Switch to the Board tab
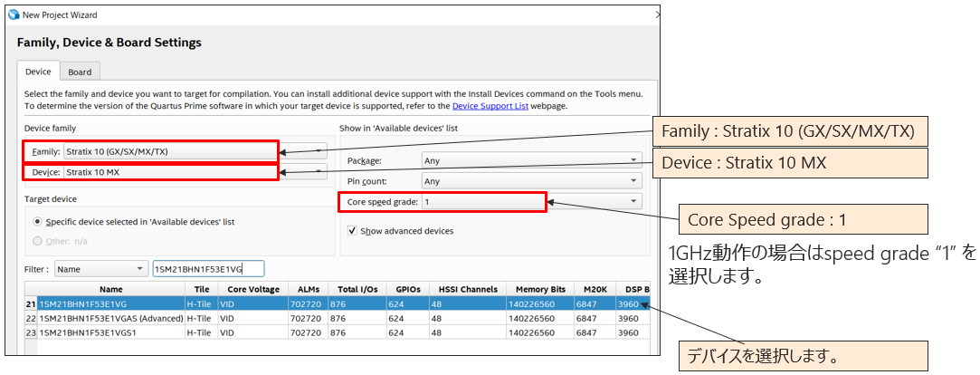 click(x=80, y=72)
